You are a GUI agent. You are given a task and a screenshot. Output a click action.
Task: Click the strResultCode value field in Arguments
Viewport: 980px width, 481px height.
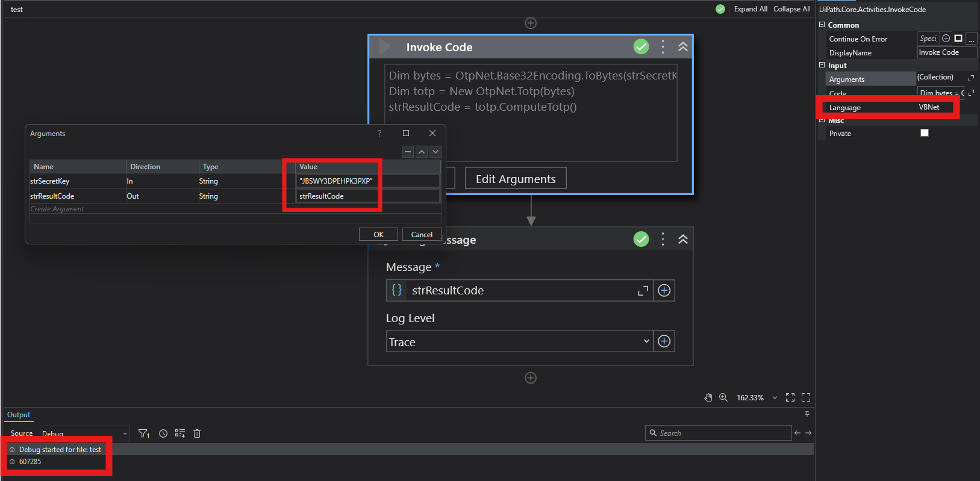pyautogui.click(x=368, y=196)
